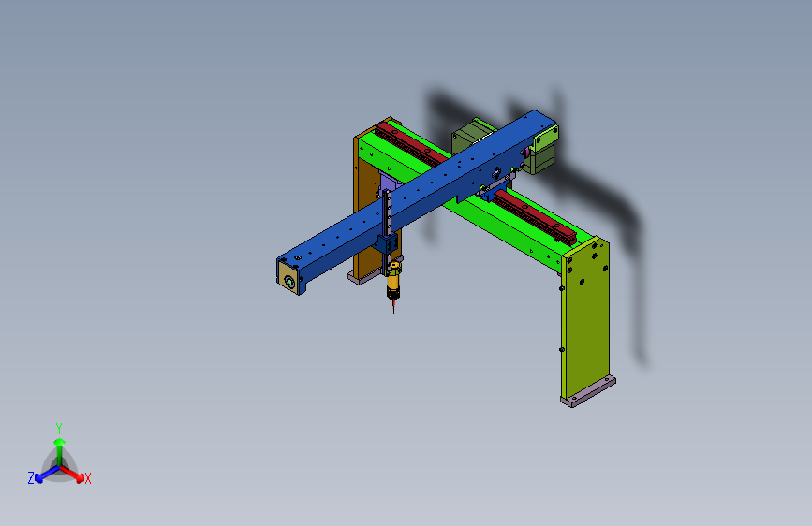Click the "X" axis label
The image size is (812, 526).
[87, 478]
